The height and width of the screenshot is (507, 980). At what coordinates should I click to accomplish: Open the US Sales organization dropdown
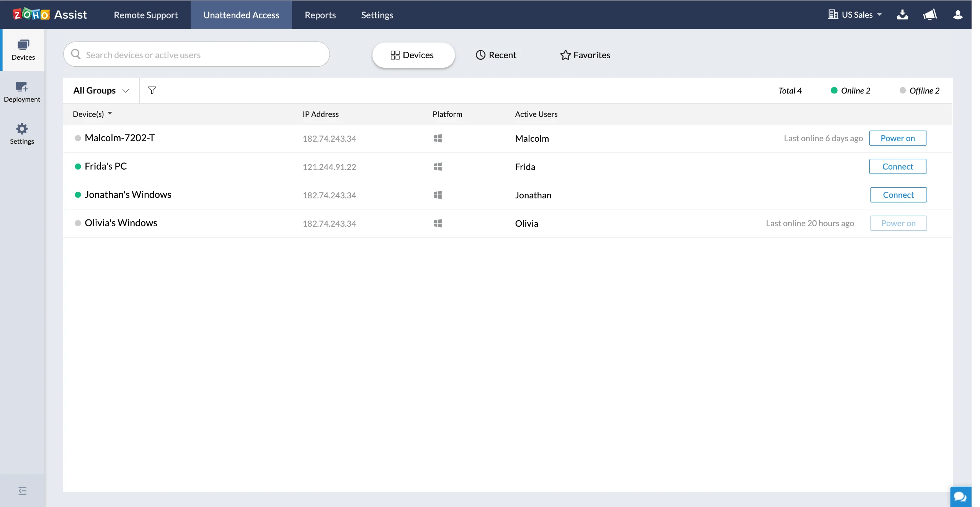coord(855,15)
